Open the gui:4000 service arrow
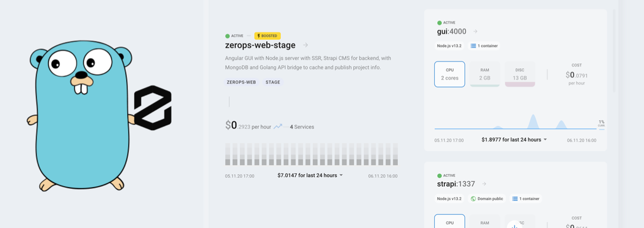The image size is (644, 228). tap(475, 32)
